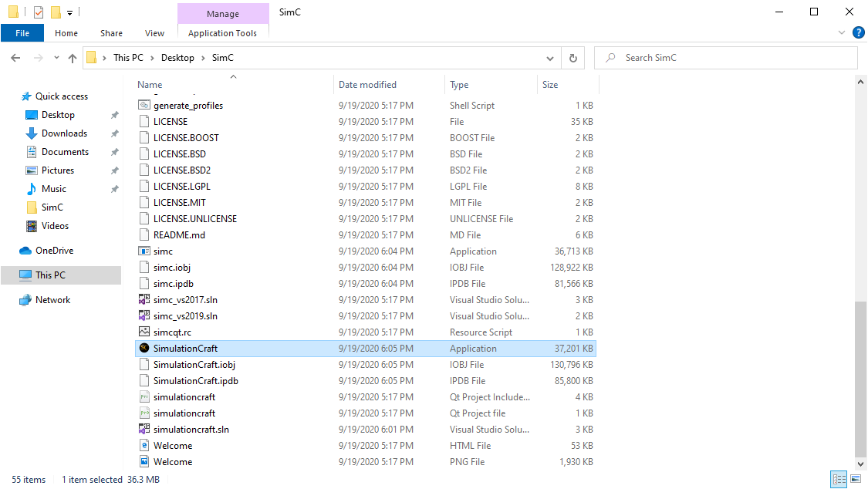Click the scrollbar down arrow
This screenshot has height=489, width=868.
pos(860,464)
